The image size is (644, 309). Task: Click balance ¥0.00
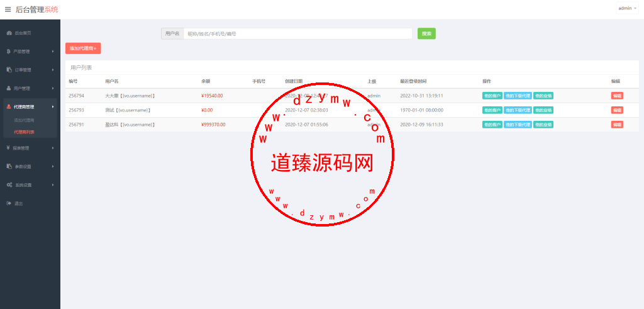tap(207, 110)
